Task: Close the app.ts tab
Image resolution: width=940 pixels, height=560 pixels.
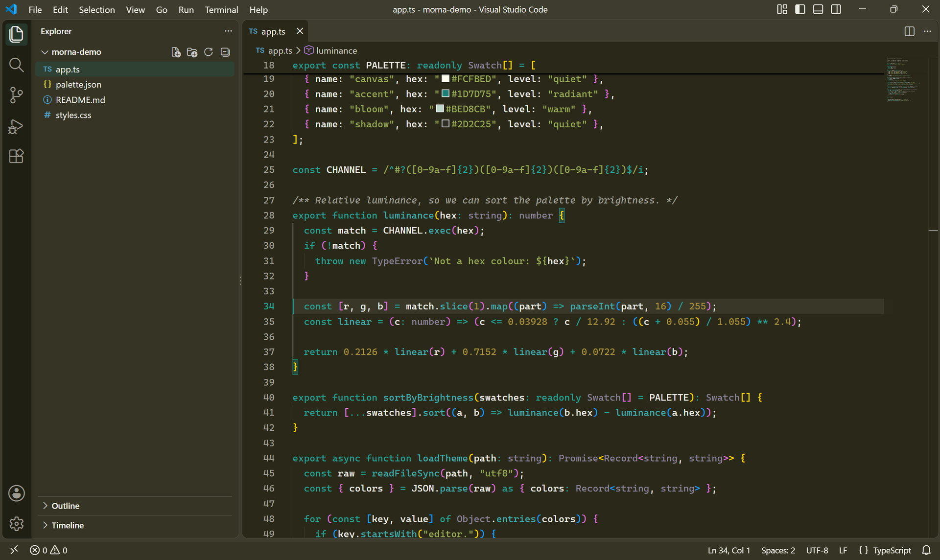Action: pos(300,31)
